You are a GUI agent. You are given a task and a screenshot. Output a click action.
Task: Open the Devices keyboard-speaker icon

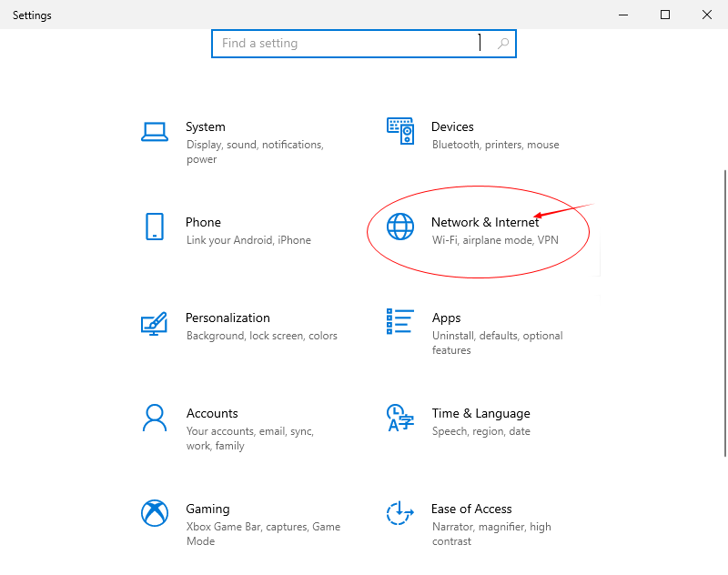(x=400, y=131)
